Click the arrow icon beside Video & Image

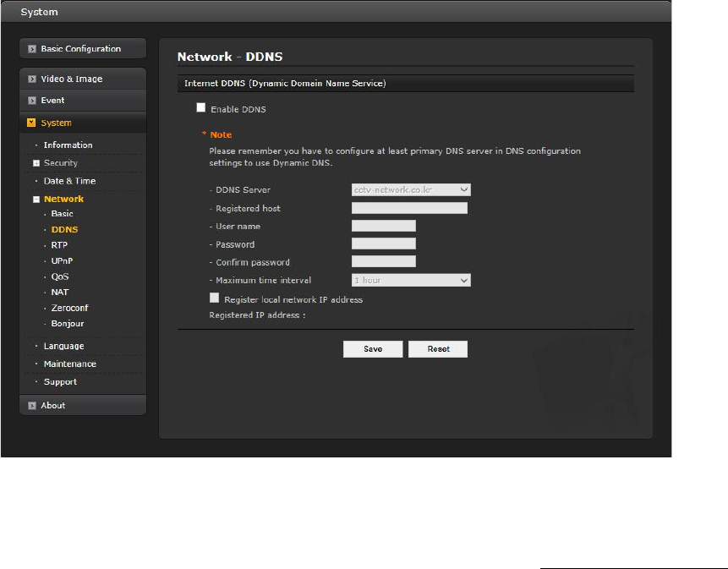[x=32, y=79]
